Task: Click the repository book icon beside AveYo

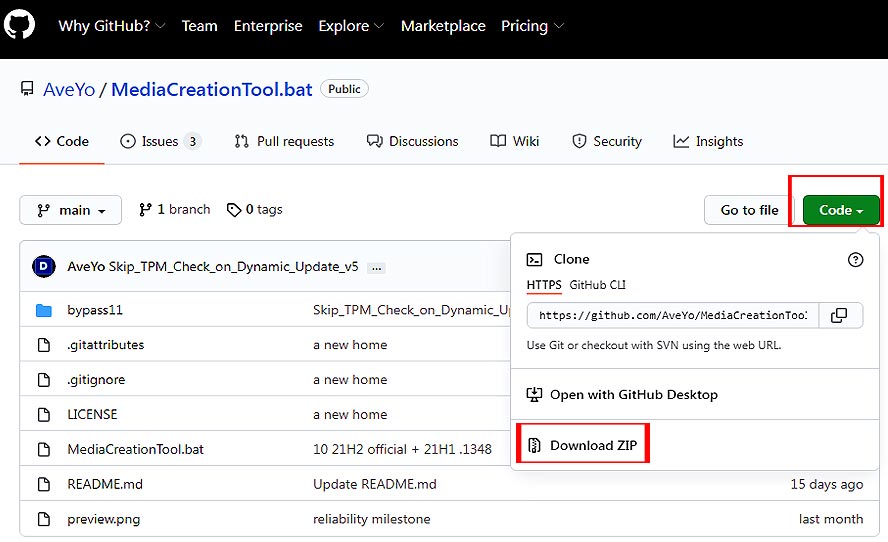Action: 27,88
